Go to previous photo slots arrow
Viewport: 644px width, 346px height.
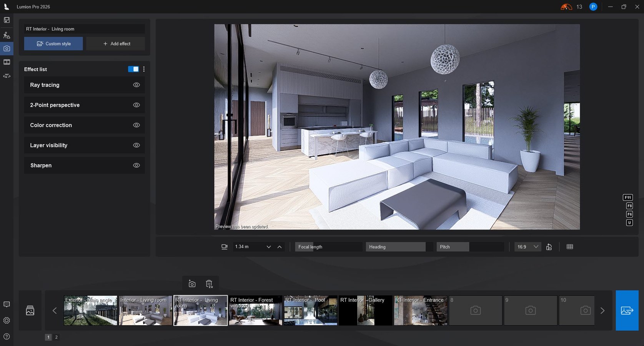coord(55,311)
